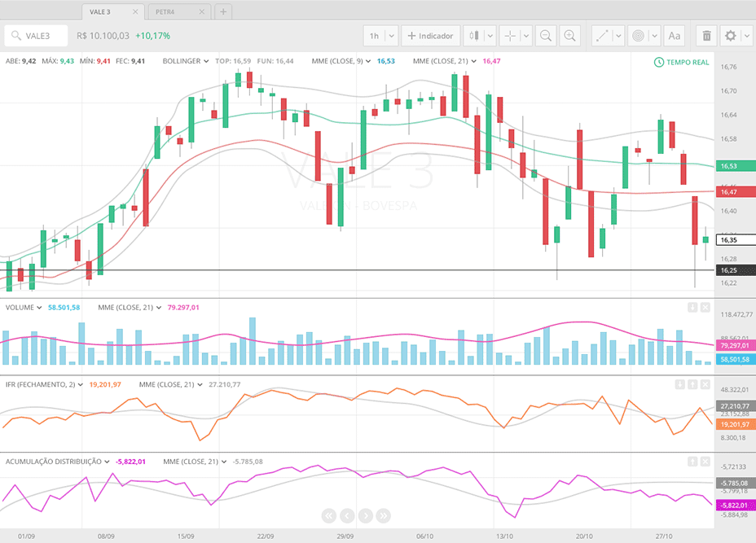Click the zoom out magnifier icon
756x543 pixels.
(x=546, y=36)
